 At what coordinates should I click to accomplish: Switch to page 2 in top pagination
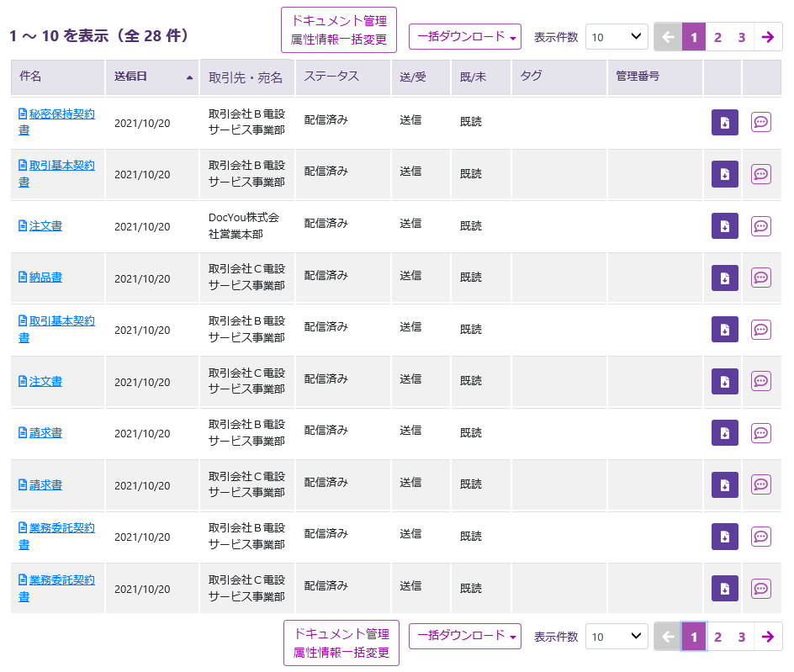[717, 37]
